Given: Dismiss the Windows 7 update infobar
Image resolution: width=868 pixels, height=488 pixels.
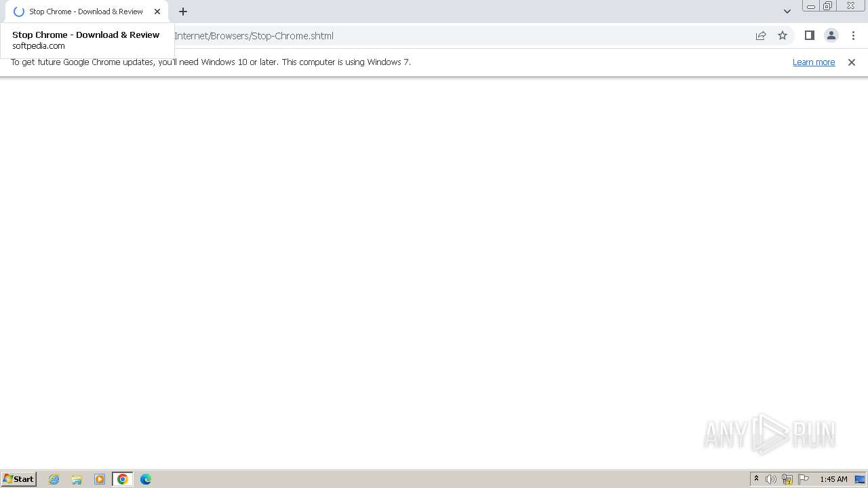Looking at the screenshot, I should coord(852,62).
